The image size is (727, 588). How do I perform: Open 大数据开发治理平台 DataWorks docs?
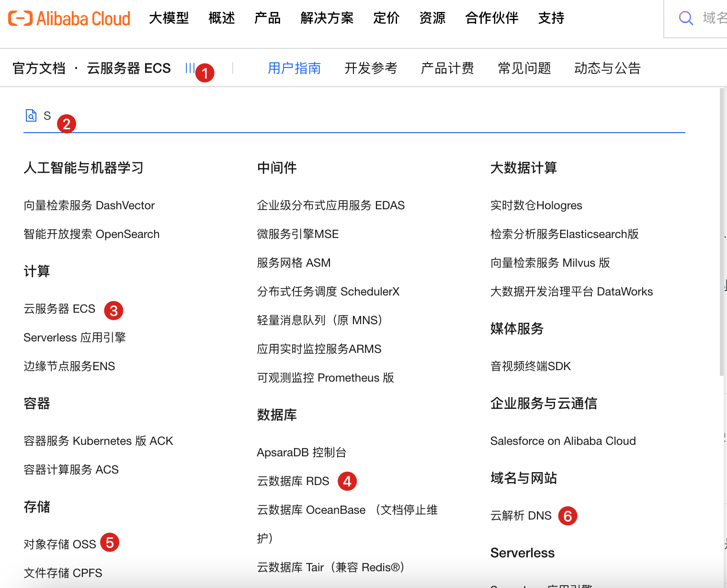(x=572, y=292)
